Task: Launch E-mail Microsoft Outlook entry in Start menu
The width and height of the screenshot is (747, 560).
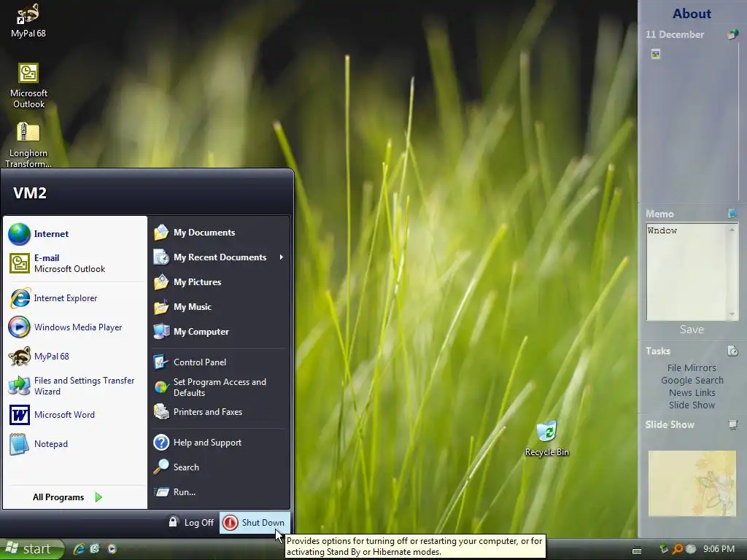Action: (75, 263)
